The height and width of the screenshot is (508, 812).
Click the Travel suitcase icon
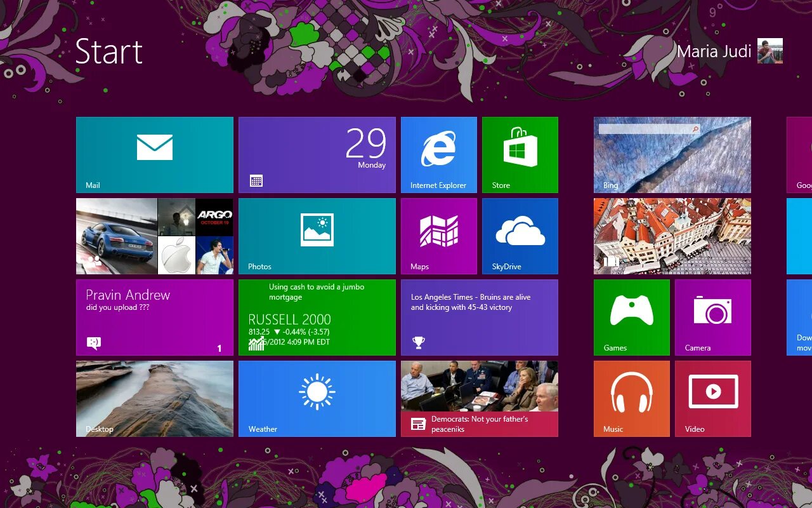pos(610,261)
